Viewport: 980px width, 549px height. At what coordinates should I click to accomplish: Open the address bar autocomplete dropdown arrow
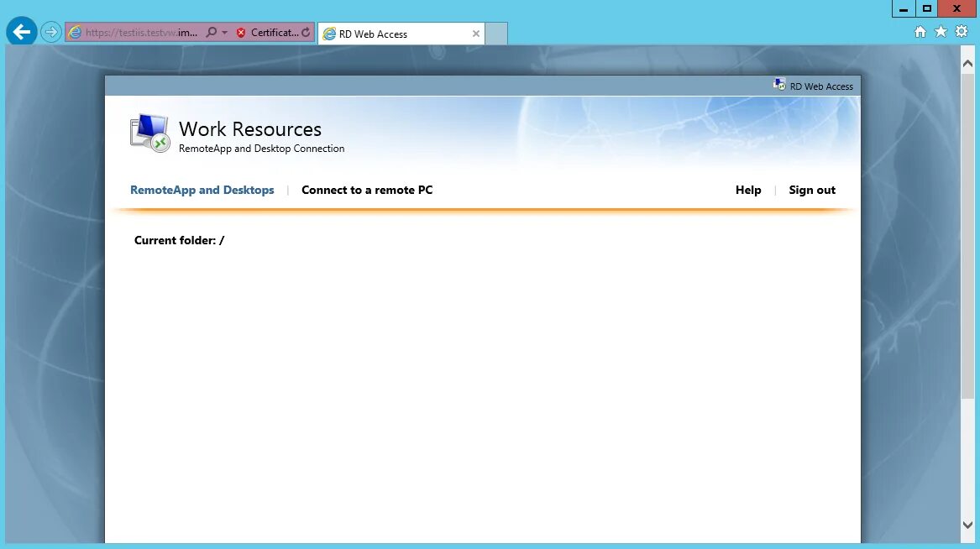pyautogui.click(x=225, y=33)
